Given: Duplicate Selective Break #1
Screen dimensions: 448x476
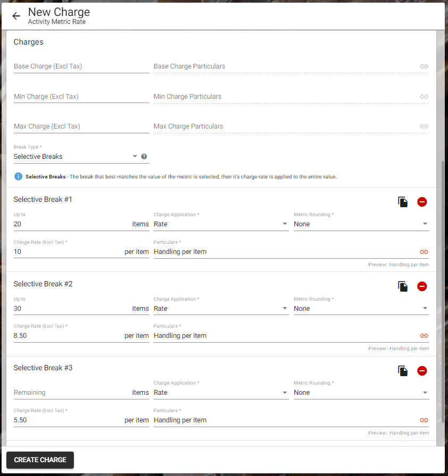Looking at the screenshot, I should 403,202.
